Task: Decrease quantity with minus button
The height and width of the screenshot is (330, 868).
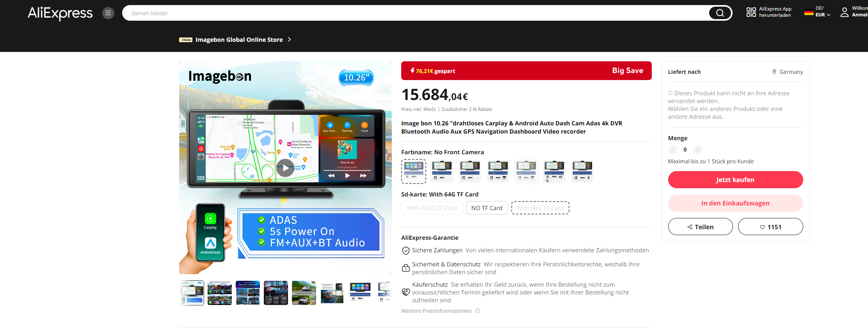Action: (673, 150)
